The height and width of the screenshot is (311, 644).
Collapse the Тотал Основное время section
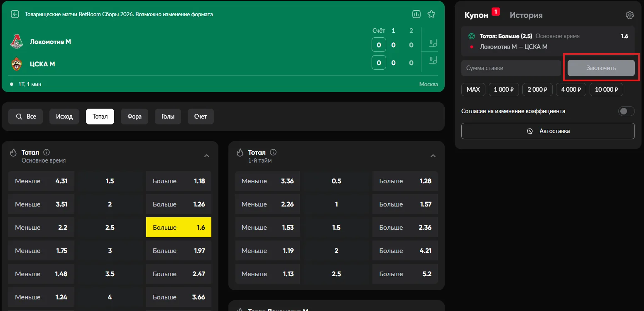coord(207,156)
